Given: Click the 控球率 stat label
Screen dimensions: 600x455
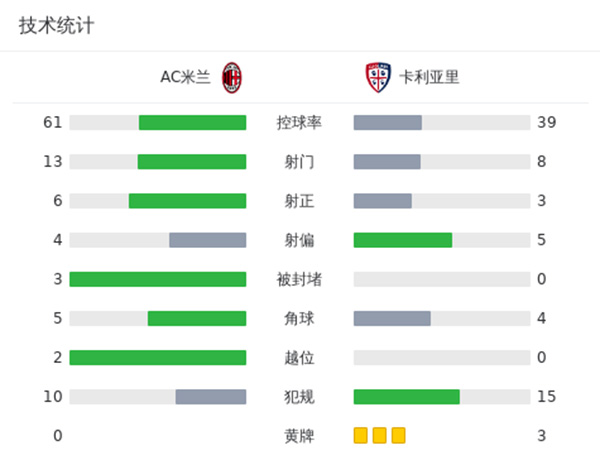Looking at the screenshot, I should (x=299, y=123).
